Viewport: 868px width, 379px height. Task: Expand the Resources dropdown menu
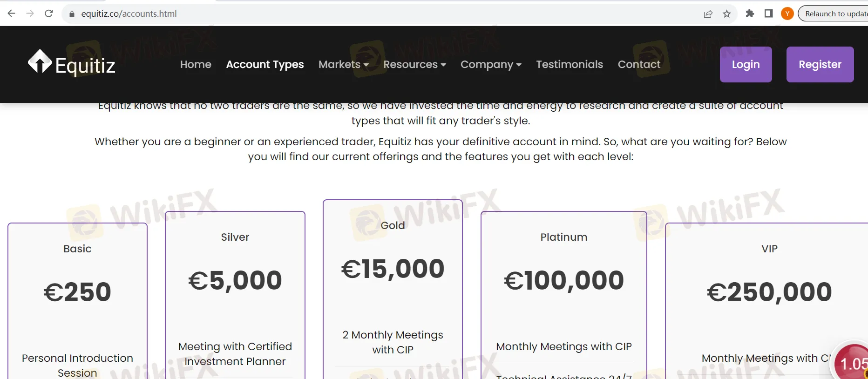(x=414, y=64)
